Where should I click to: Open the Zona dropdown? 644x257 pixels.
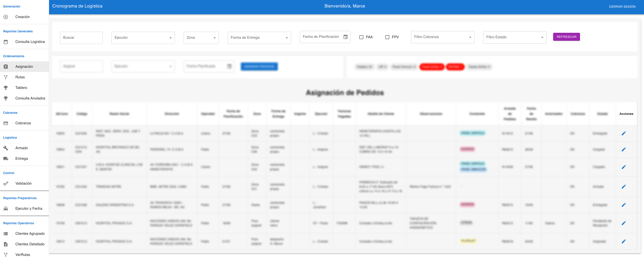tap(201, 38)
